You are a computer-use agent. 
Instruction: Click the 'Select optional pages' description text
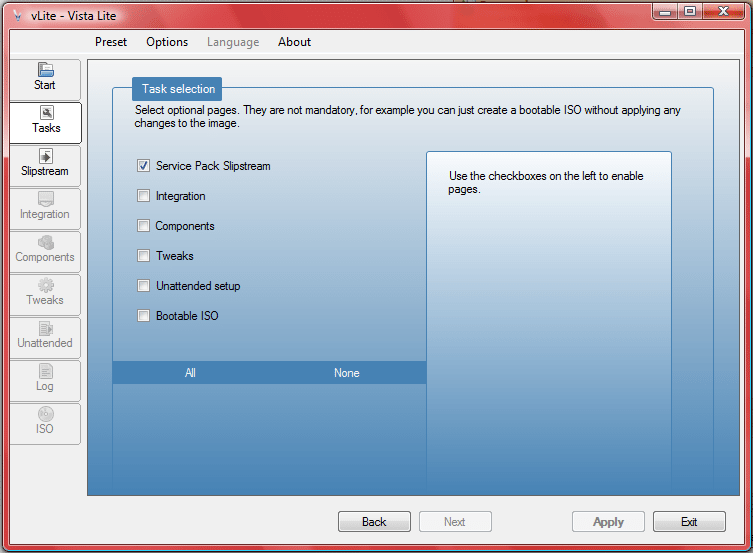click(x=407, y=117)
